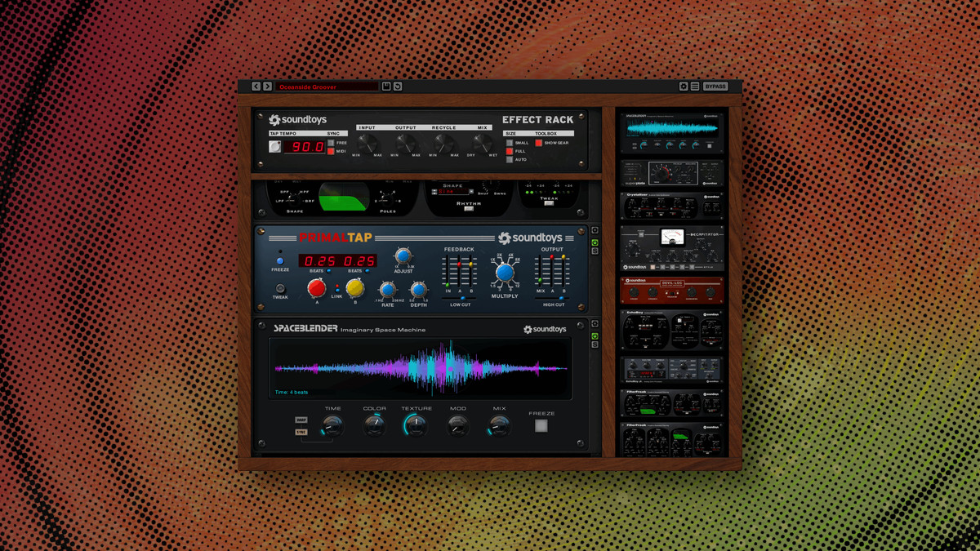Click the Effect Rack MIX dry/wet knob
Image resolution: width=980 pixels, height=551 pixels.
coord(482,144)
